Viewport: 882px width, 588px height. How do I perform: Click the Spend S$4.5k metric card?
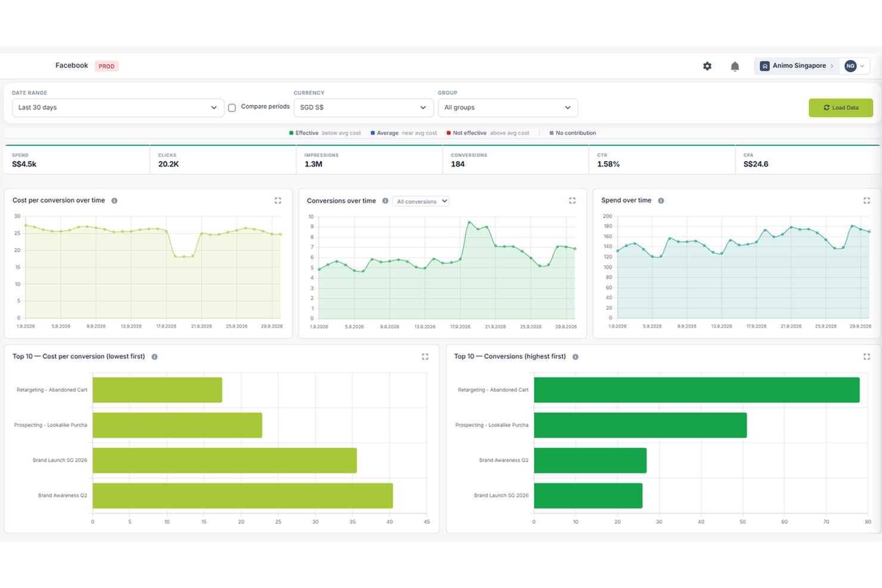point(77,160)
